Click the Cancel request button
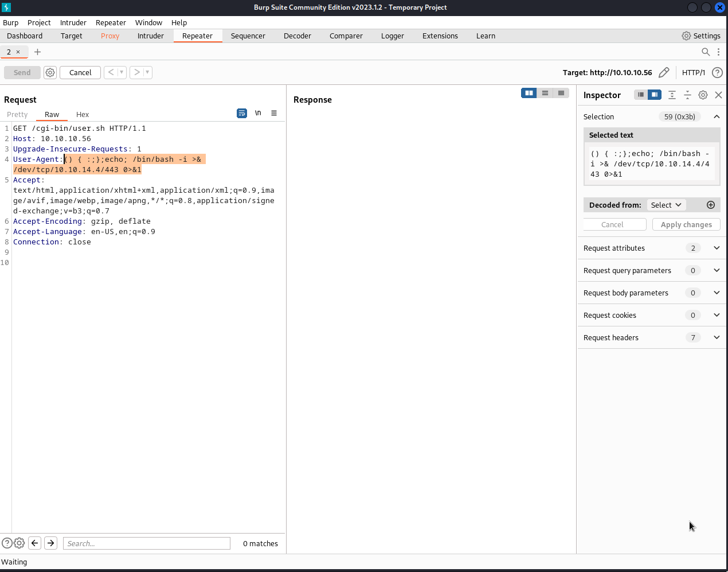Viewport: 728px width, 572px height. [x=80, y=72]
